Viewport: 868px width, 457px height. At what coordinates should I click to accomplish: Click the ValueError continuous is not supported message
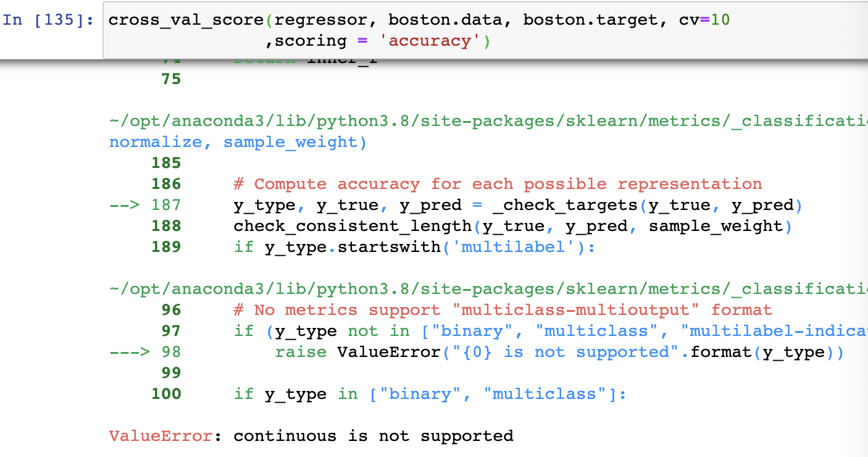click(311, 436)
